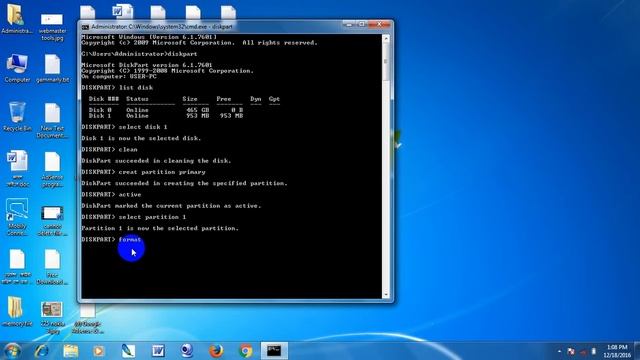The width and height of the screenshot is (640, 360).
Task: Open the Computer desktop icon
Action: click(17, 68)
